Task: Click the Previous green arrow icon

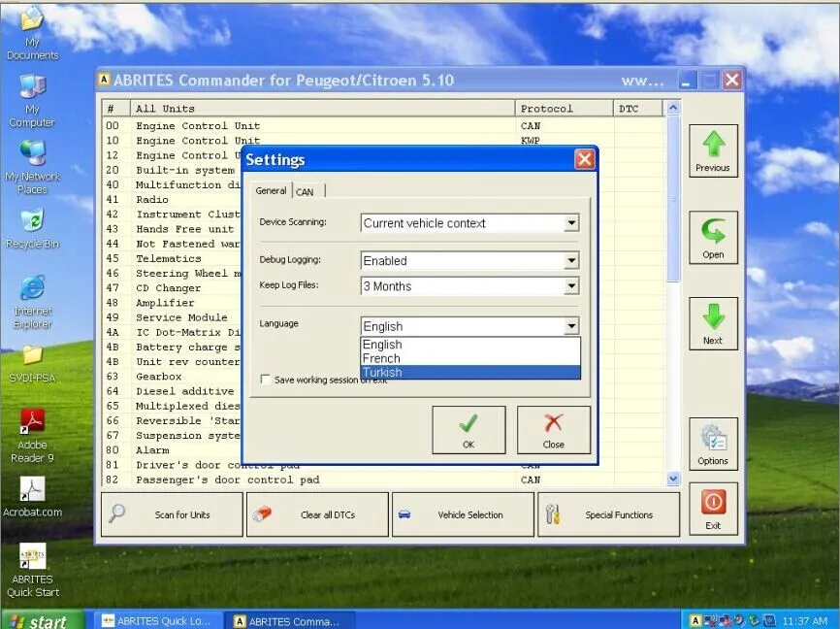Action: click(x=713, y=150)
